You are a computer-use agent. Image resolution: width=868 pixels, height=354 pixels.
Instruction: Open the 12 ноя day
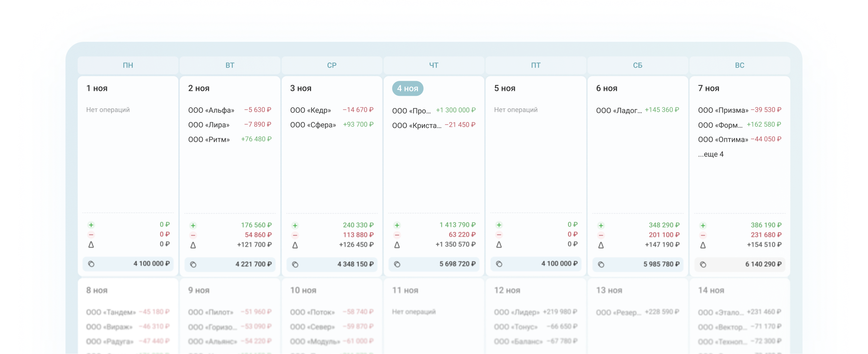point(507,290)
